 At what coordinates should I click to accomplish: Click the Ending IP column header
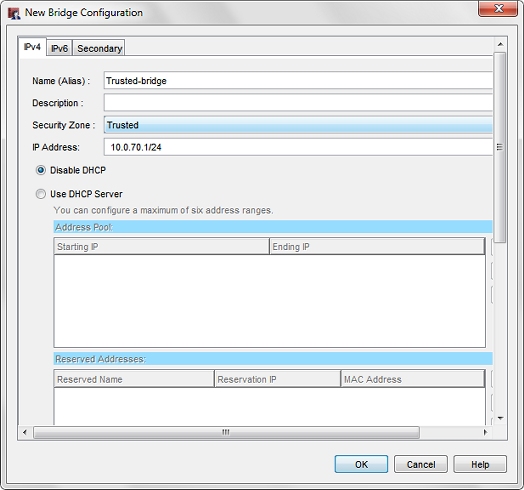(x=377, y=246)
